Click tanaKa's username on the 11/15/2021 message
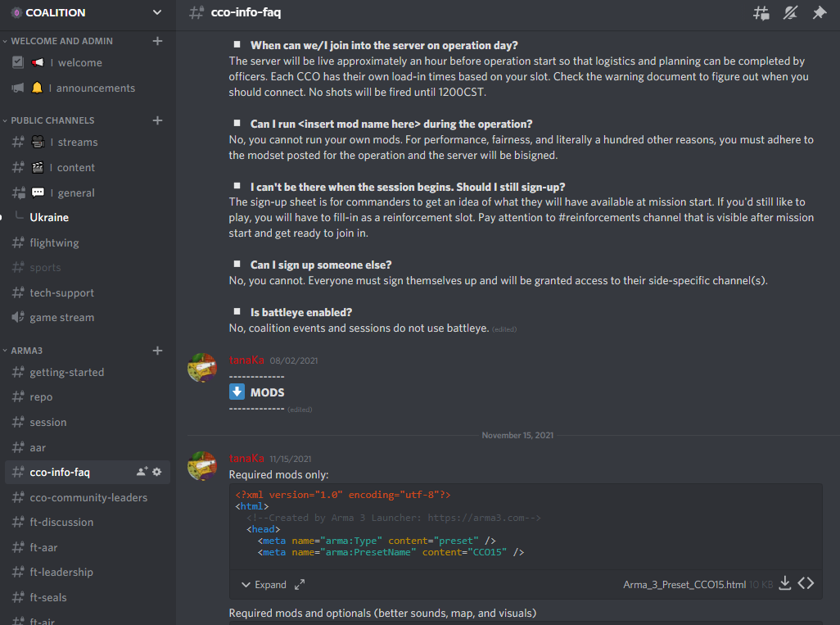Image resolution: width=840 pixels, height=625 pixels. [246, 459]
